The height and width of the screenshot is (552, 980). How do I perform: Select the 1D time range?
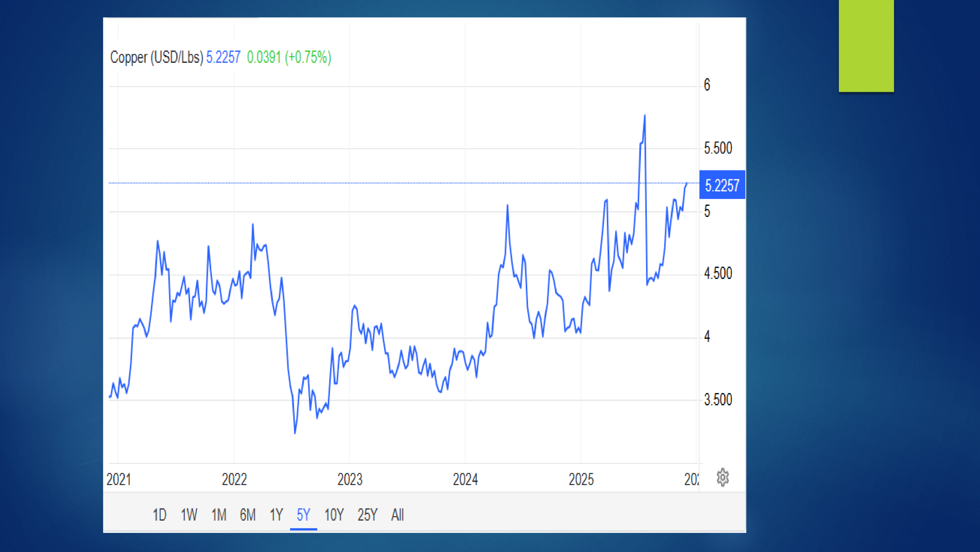click(x=159, y=515)
